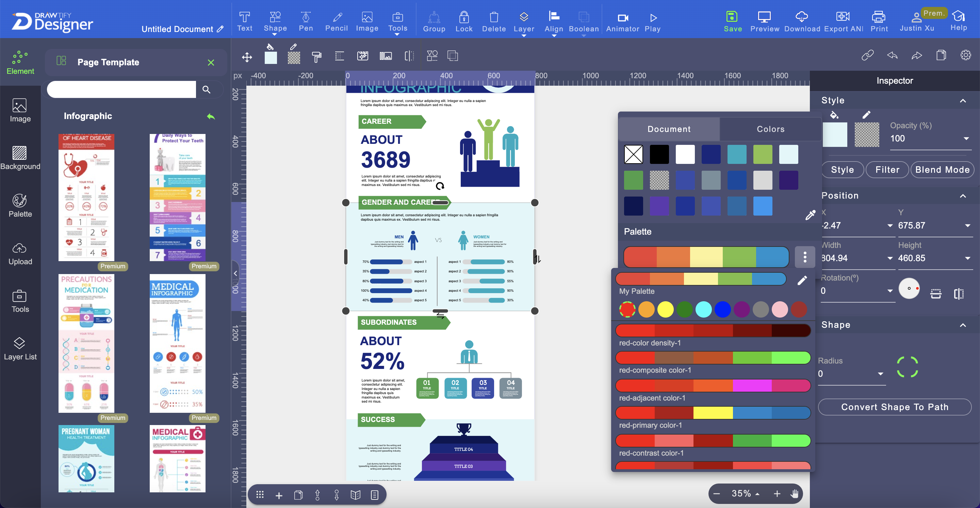The width and height of the screenshot is (980, 508).
Task: Open the Blend Mode settings
Action: click(x=942, y=170)
